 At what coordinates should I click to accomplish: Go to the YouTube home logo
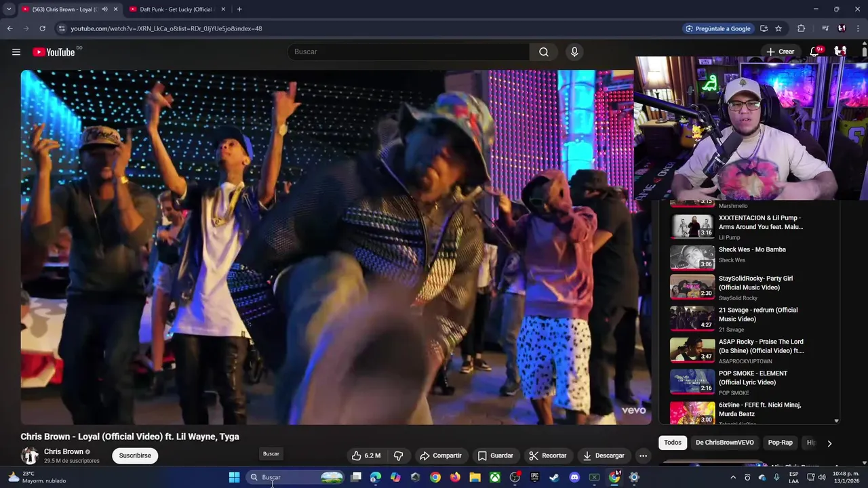[x=54, y=52]
